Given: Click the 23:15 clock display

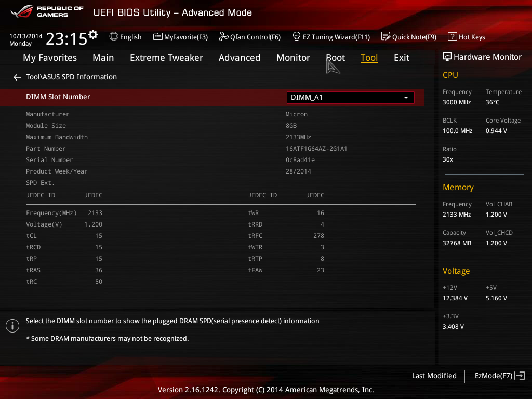Looking at the screenshot, I should pyautogui.click(x=66, y=38).
